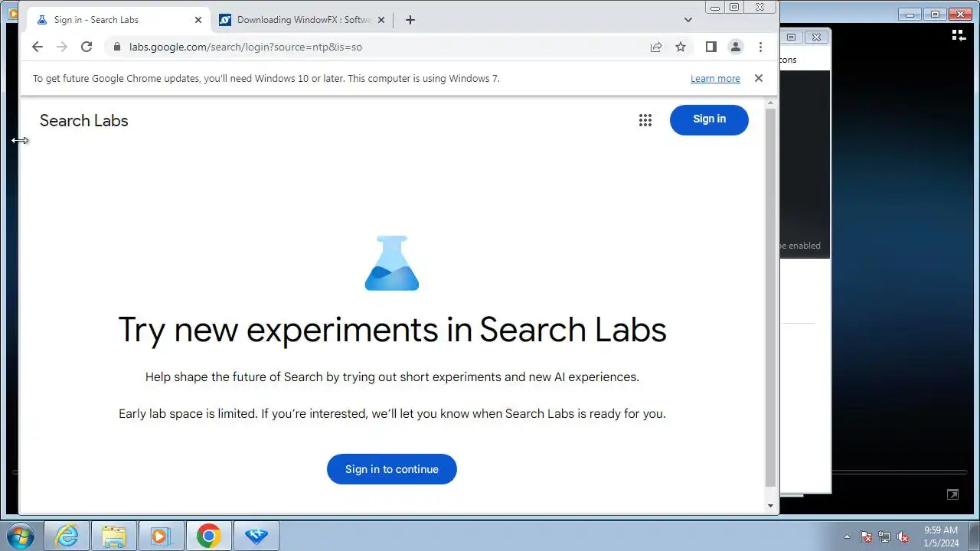Click the Chrome taskbar icon

pyautogui.click(x=208, y=536)
